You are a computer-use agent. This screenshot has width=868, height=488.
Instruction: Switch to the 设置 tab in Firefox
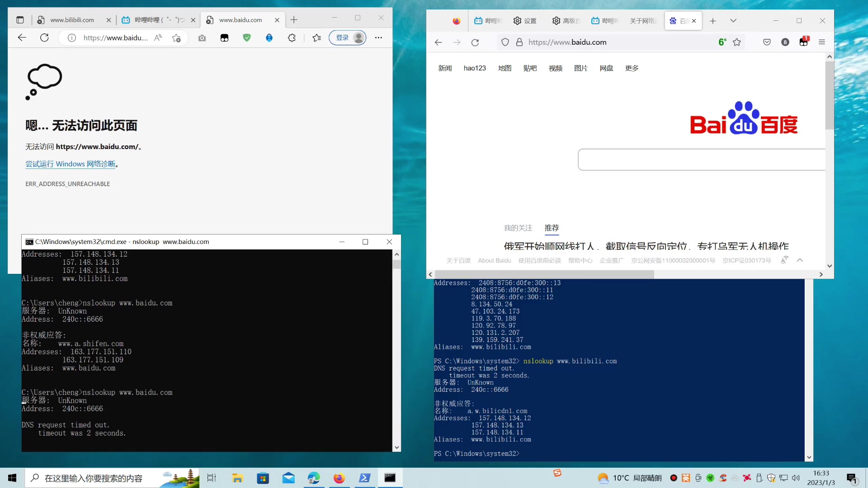tap(525, 21)
